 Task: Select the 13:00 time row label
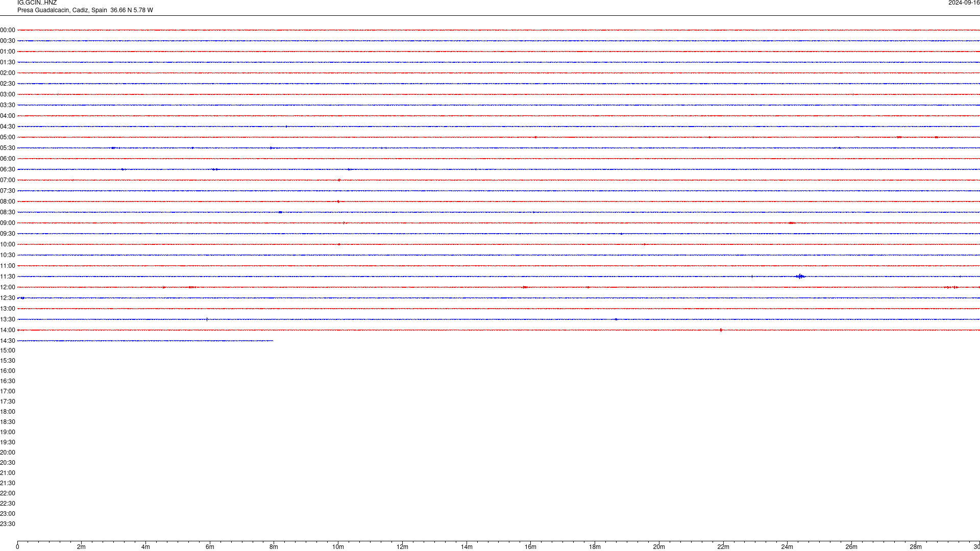click(x=8, y=309)
